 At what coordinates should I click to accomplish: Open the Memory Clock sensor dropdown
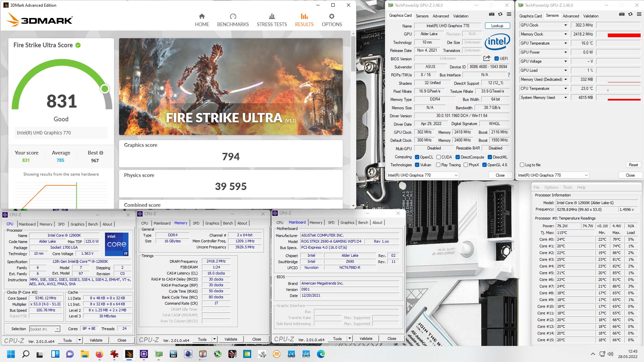566,34
